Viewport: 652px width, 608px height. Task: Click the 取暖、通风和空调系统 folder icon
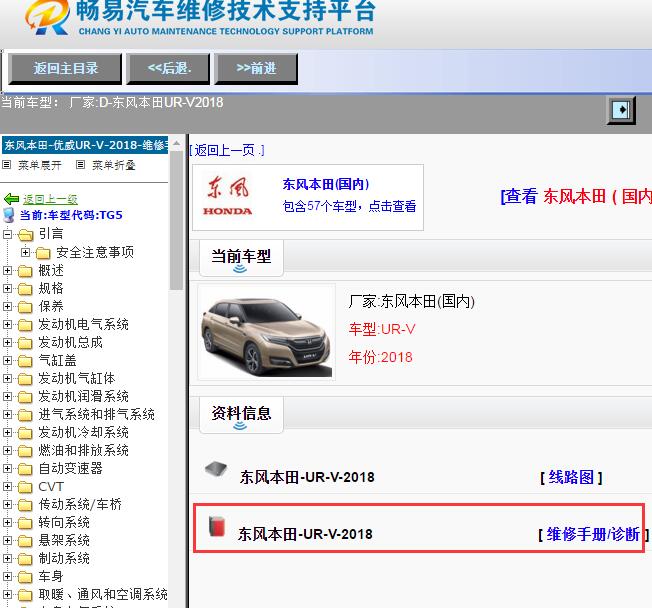[25, 595]
